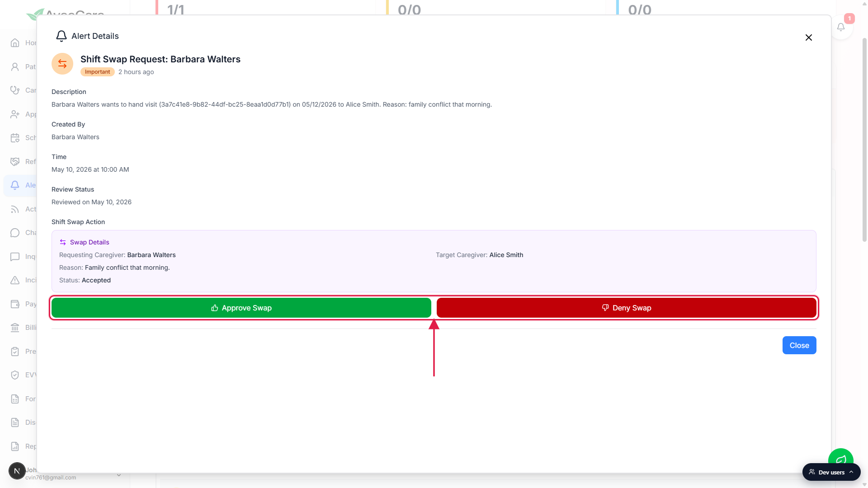Click target caregiver name Alice Smith
Viewport: 868px width, 488px height.
click(506, 255)
